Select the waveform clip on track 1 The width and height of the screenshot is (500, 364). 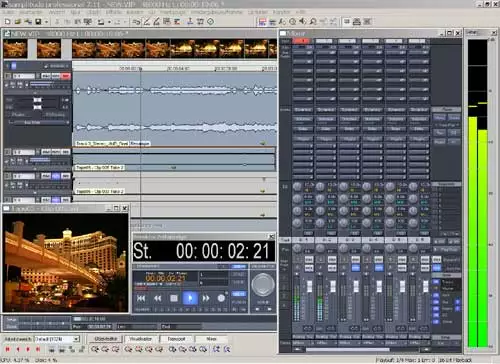coord(175,109)
